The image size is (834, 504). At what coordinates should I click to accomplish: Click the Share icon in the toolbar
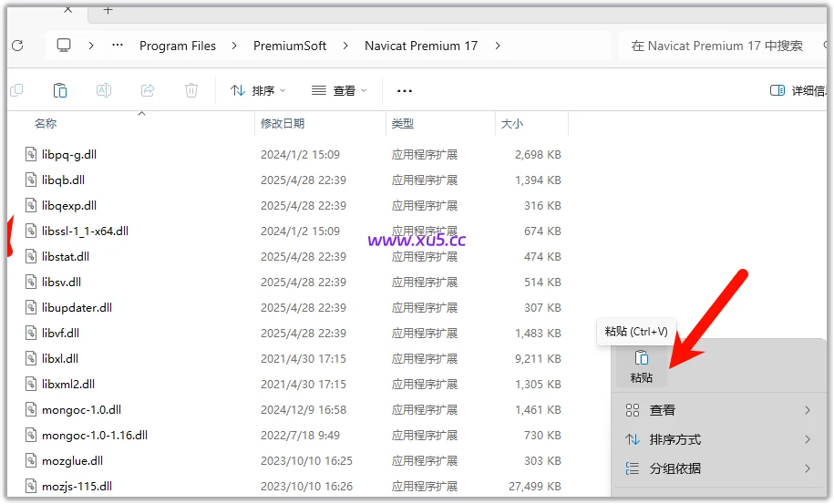point(148,90)
